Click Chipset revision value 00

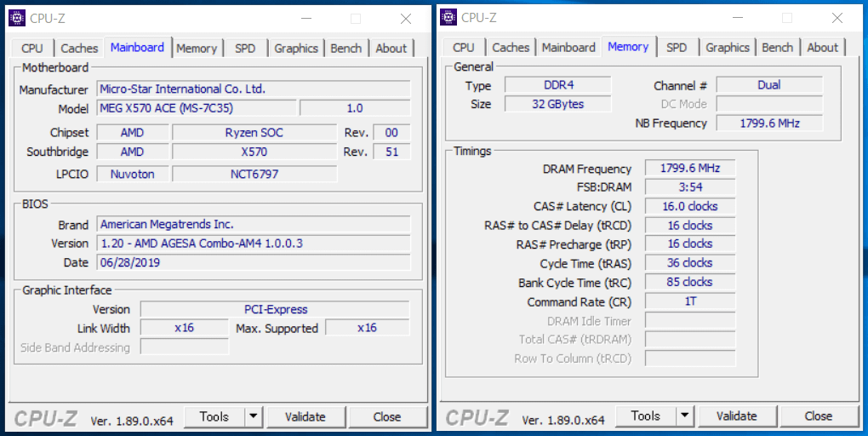point(392,133)
